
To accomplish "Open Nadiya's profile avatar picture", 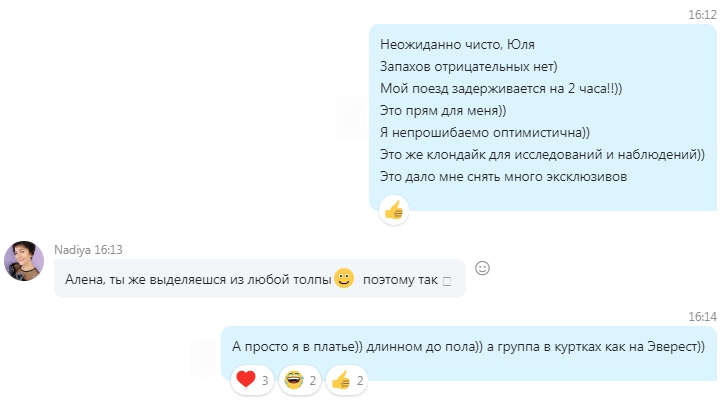I will click(24, 261).
